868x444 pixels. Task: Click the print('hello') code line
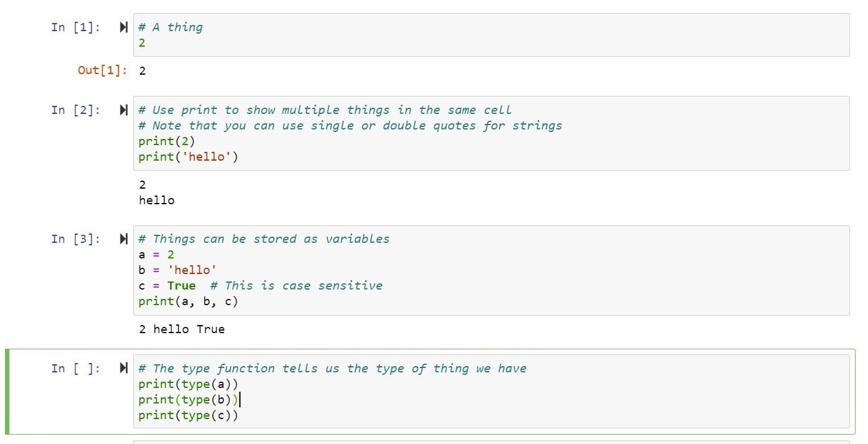(x=188, y=157)
